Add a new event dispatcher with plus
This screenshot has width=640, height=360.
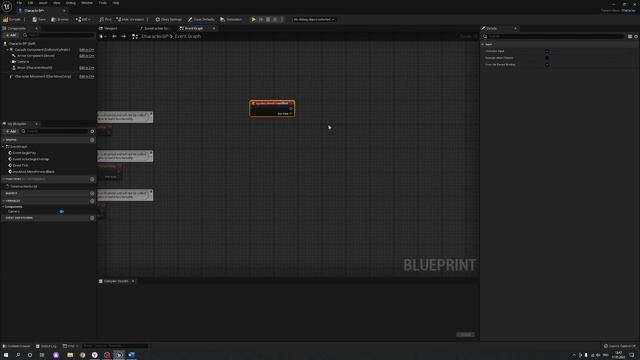click(92, 218)
